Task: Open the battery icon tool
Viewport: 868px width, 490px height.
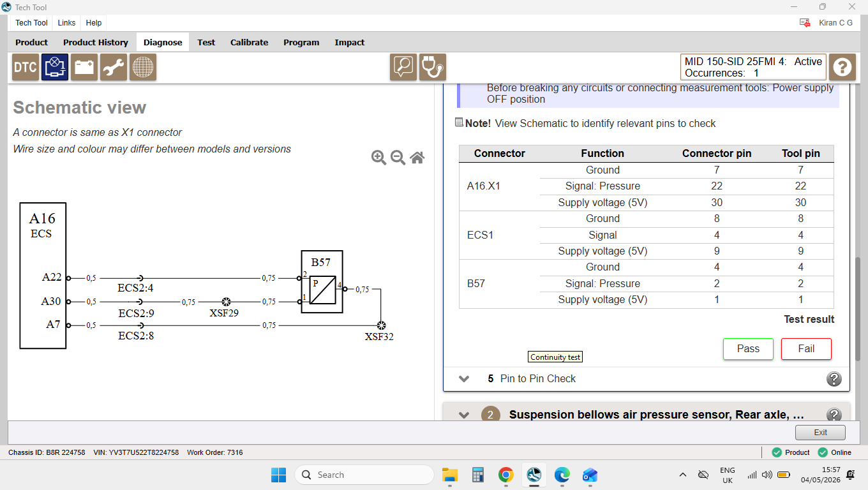Action: [84, 67]
